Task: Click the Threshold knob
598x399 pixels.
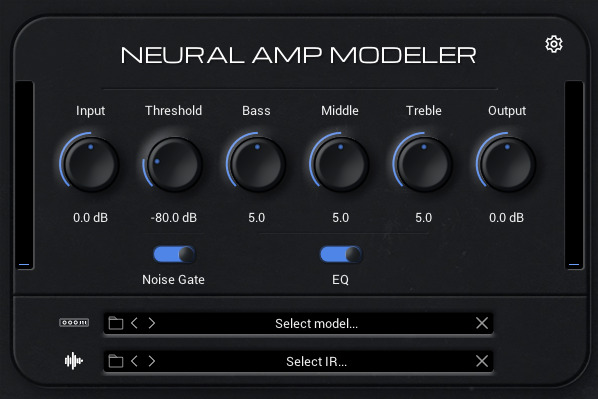Action: (x=174, y=164)
